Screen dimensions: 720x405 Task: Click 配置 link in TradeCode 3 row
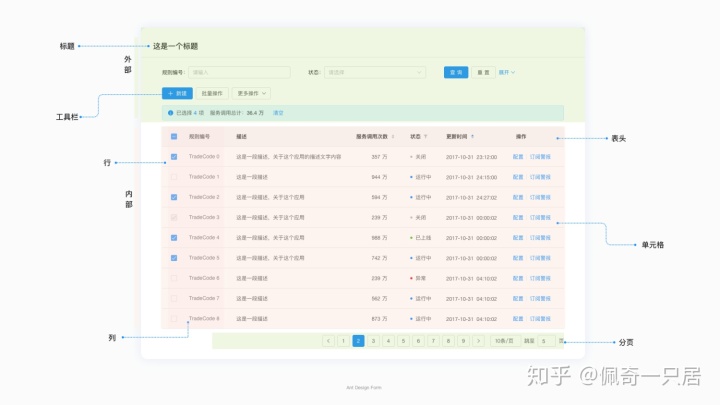tap(518, 217)
